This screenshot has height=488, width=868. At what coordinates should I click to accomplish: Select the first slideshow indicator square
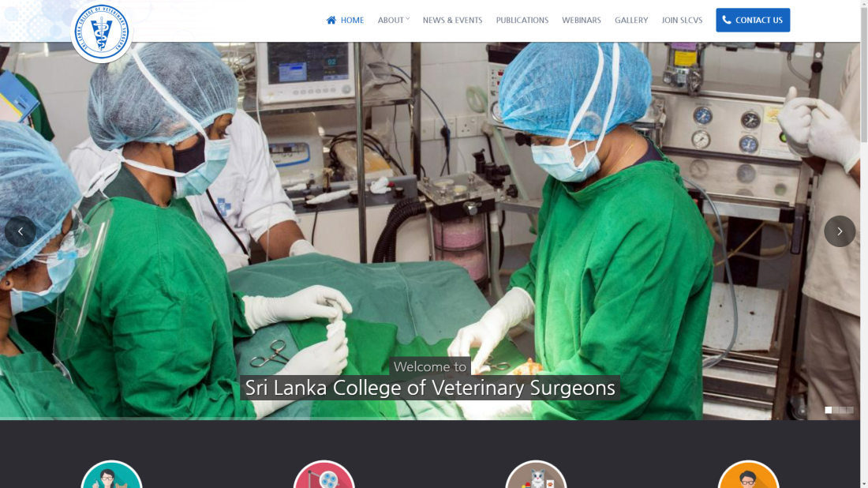(828, 410)
